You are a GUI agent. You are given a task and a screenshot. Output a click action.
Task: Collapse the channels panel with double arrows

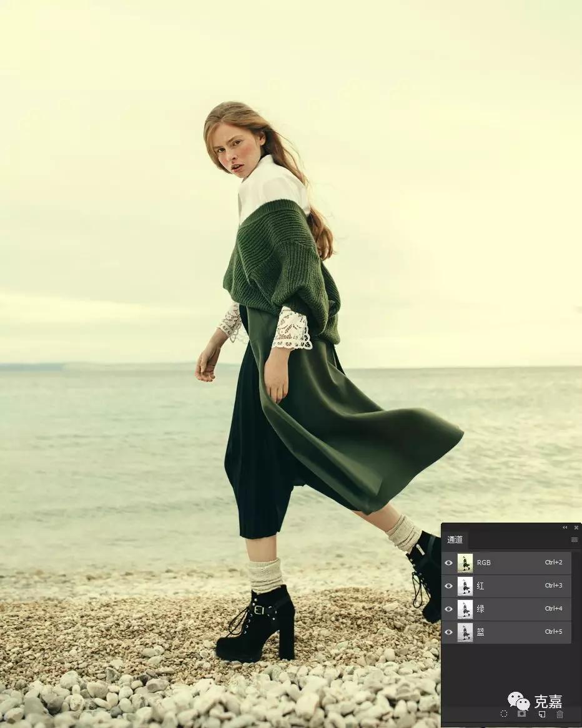click(x=565, y=528)
